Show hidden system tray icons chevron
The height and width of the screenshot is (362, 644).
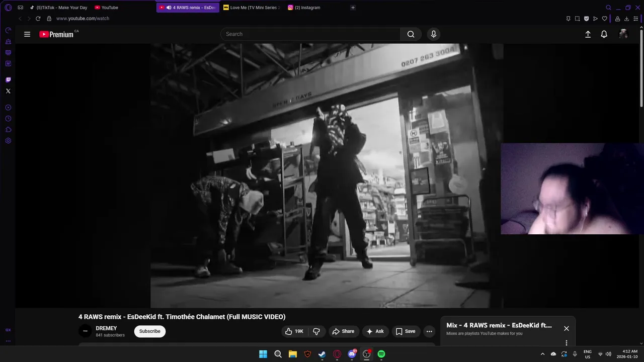click(542, 354)
